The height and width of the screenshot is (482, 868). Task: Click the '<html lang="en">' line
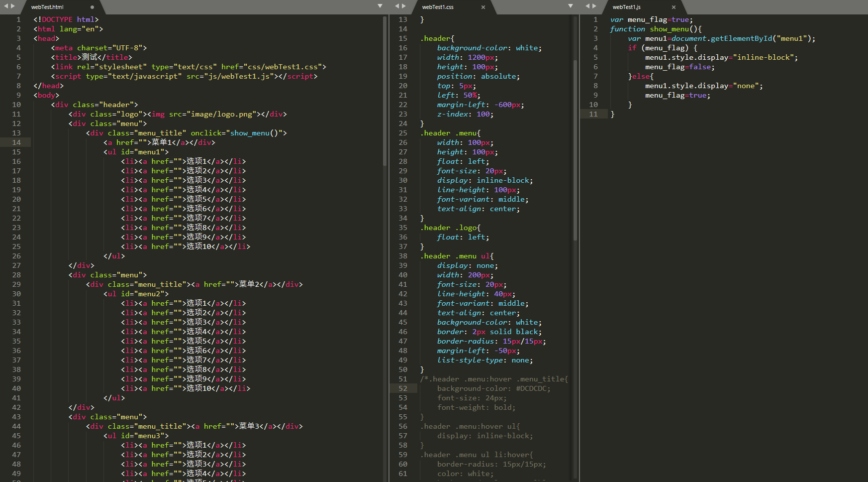[x=68, y=29]
